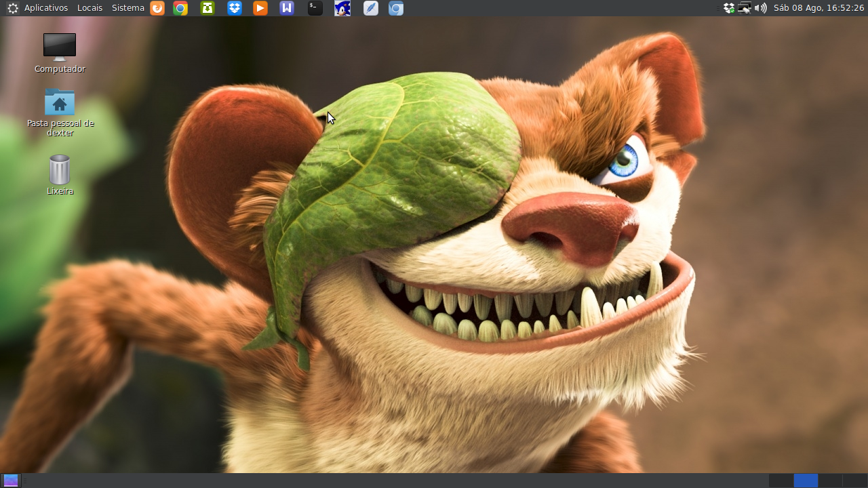Launch the purple W word processor icon
Viewport: 868px width, 488px height.
[x=287, y=8]
